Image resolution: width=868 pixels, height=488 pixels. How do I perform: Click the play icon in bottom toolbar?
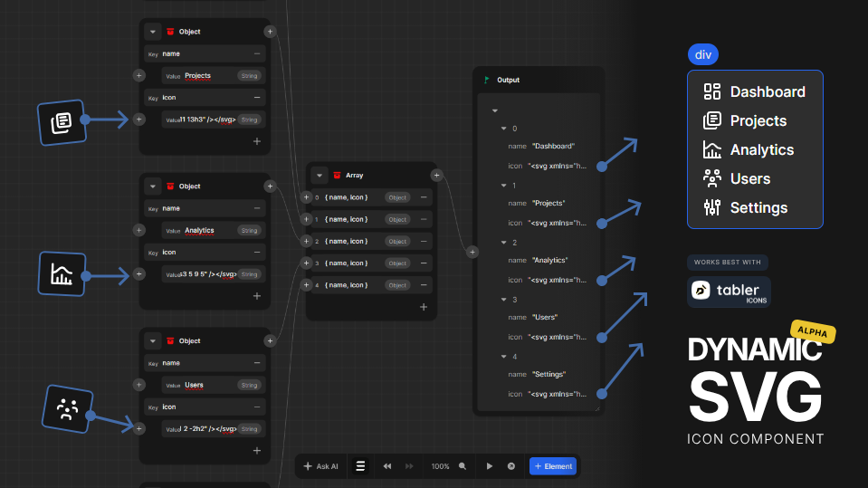coord(490,466)
